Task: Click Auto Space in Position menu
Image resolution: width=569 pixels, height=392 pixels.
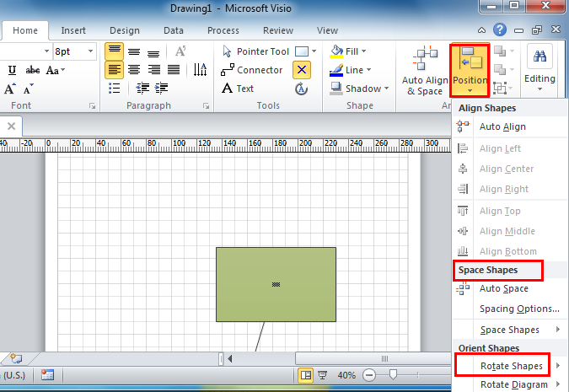Action: coord(503,288)
